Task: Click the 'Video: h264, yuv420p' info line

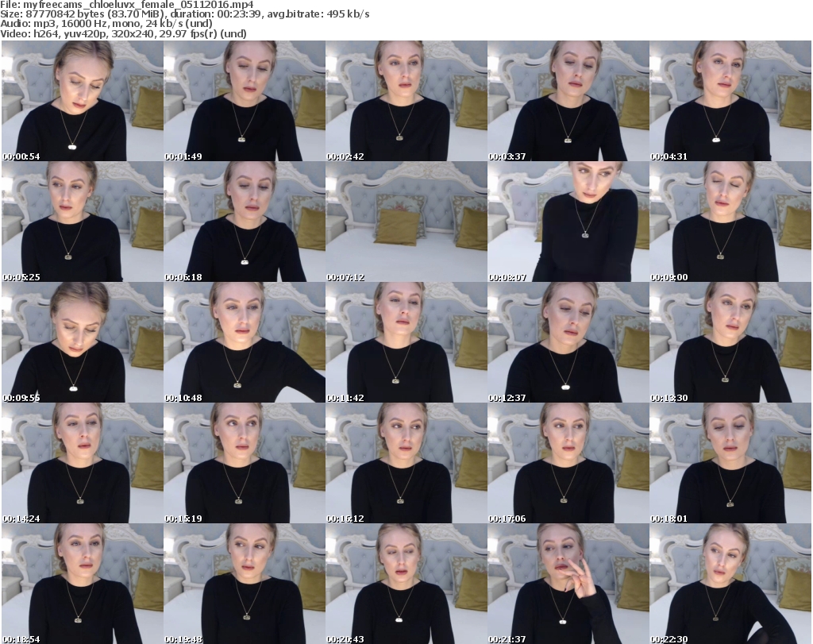Action: [123, 33]
